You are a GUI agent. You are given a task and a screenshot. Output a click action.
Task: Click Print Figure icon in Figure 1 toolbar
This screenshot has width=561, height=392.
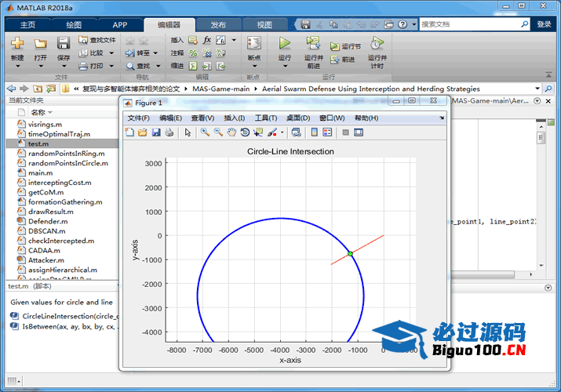[169, 132]
